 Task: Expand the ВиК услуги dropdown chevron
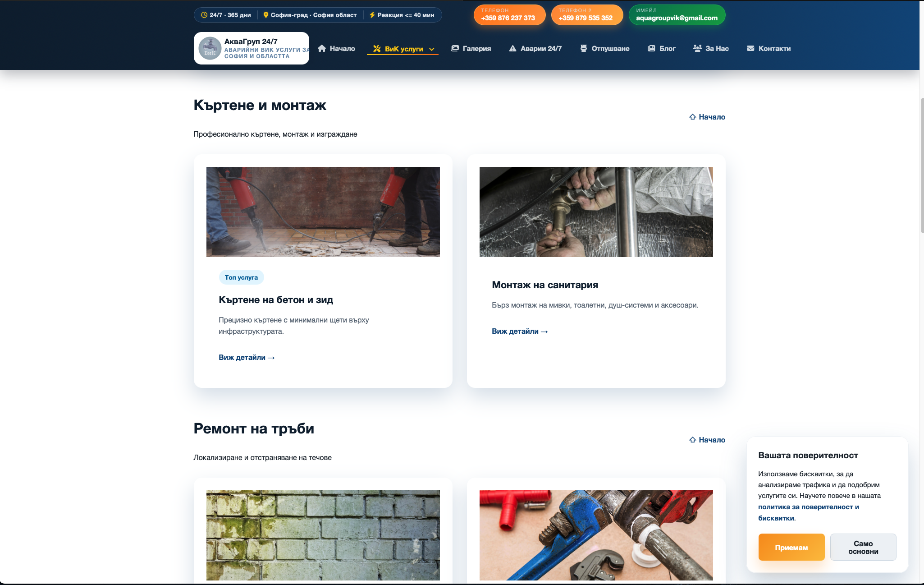431,49
